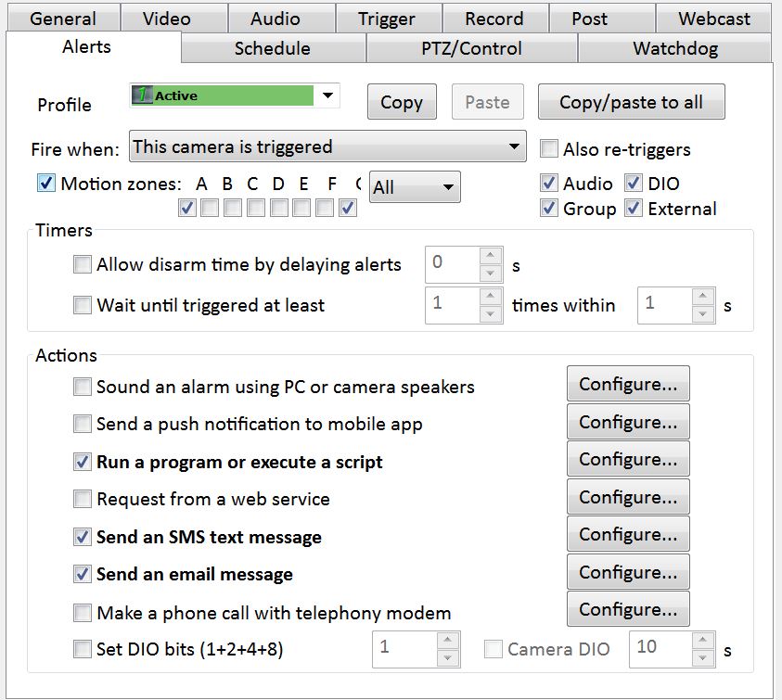Screen dimensions: 782x700
Task: Decrease the DIO duration seconds value
Action: [703, 658]
